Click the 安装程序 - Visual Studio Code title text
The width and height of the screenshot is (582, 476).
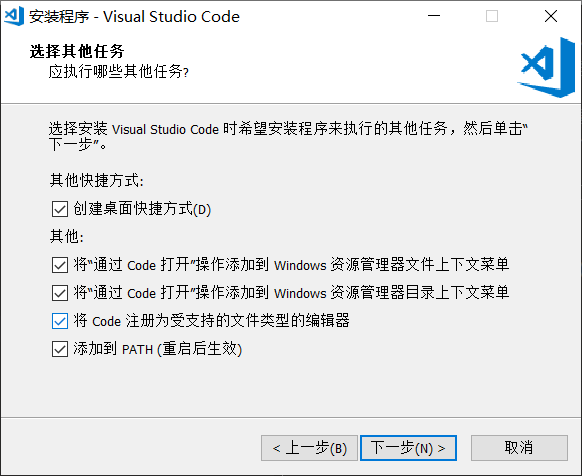pos(134,17)
